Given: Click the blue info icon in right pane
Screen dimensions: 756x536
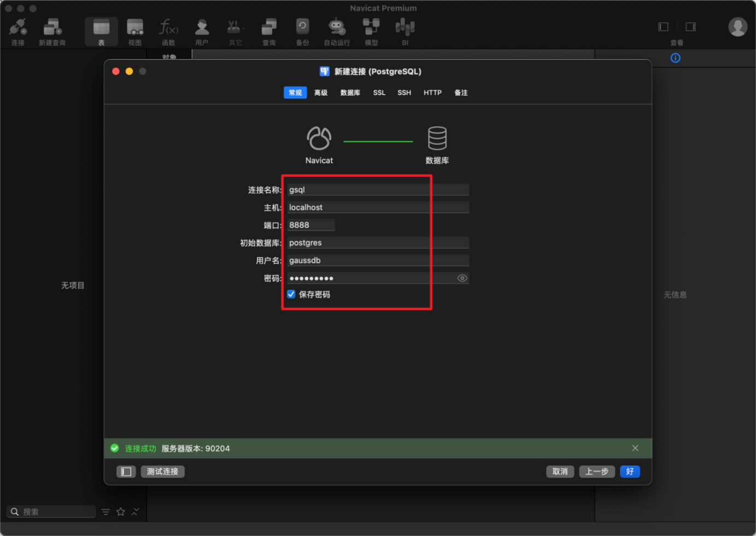Looking at the screenshot, I should point(676,58).
